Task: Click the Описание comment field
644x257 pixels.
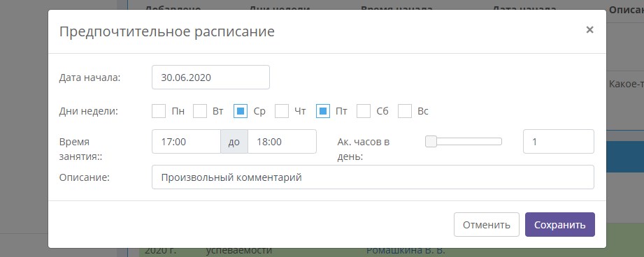Action: 373,177
